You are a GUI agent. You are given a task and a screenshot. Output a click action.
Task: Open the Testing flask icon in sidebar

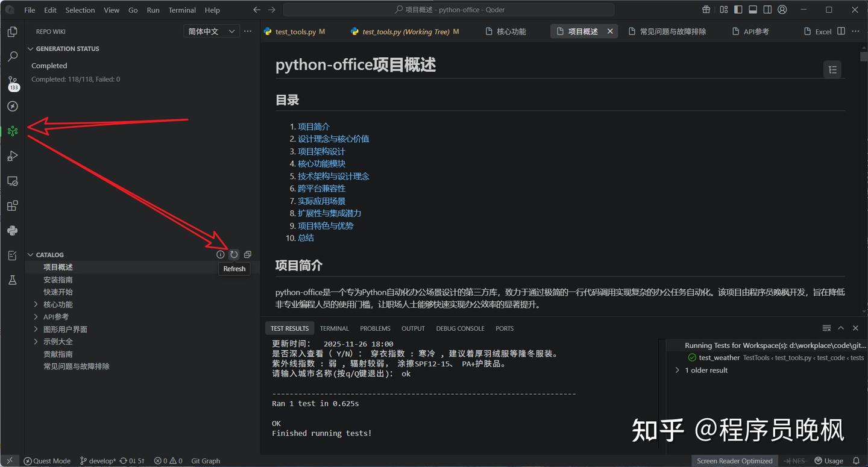tap(12, 280)
